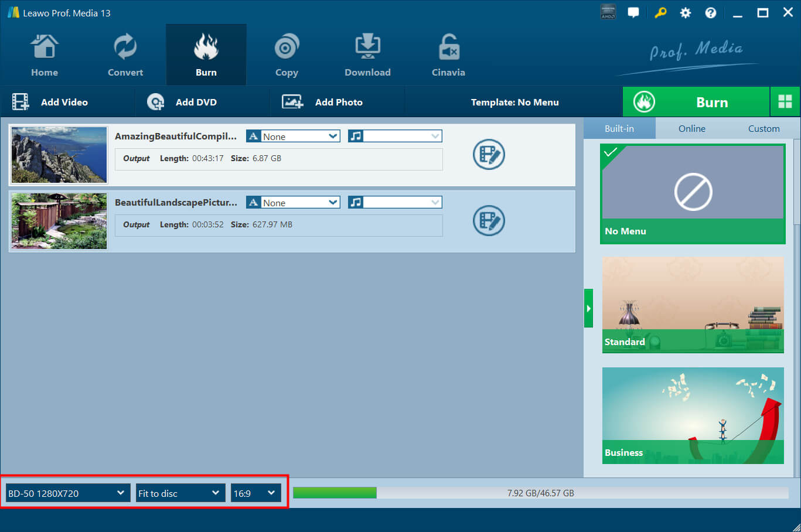Open the Copy module
The width and height of the screenshot is (801, 532).
(x=287, y=54)
